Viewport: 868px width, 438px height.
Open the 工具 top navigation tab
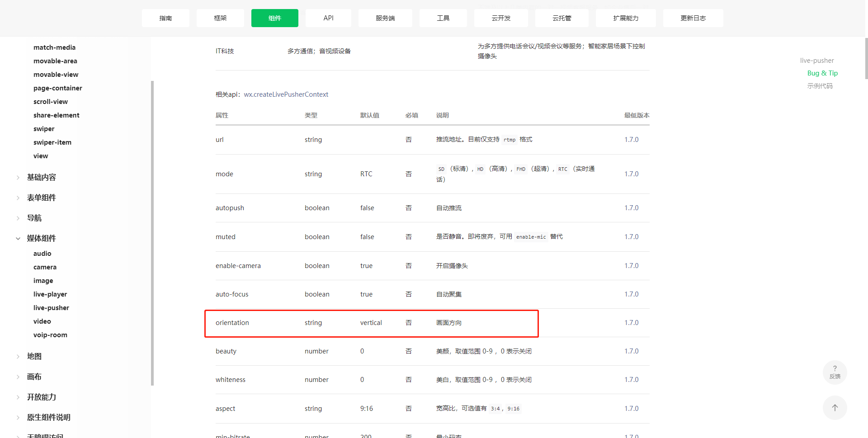[x=443, y=18]
